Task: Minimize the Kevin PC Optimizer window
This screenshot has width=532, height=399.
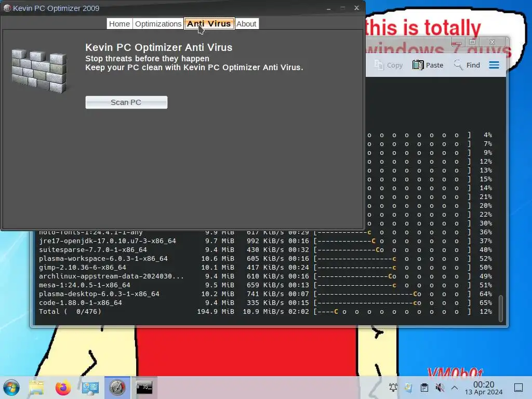Action: point(328,8)
